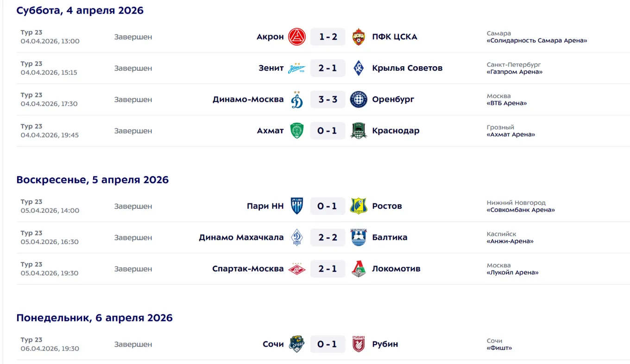Click the Оренбург round emblem

359,100
